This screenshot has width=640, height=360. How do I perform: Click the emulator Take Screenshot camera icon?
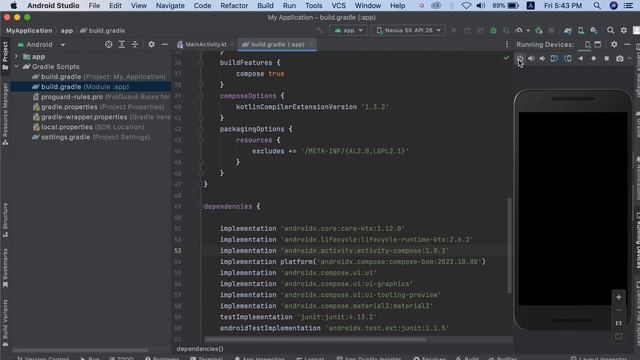tap(620, 58)
